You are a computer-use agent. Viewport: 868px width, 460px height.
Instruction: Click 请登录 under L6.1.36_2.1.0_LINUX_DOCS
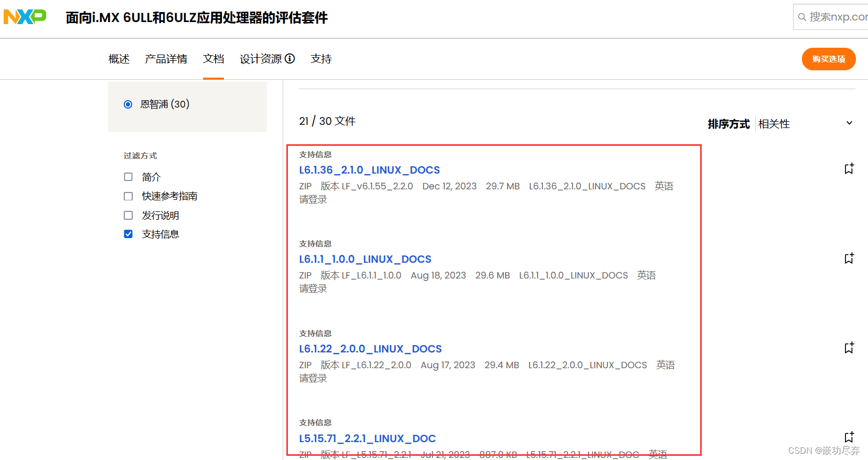313,199
